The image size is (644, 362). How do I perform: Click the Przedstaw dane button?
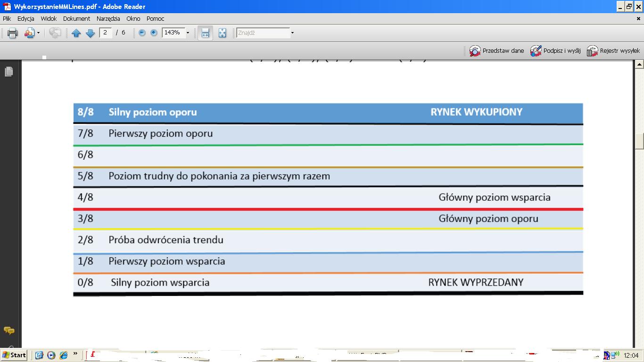point(497,51)
